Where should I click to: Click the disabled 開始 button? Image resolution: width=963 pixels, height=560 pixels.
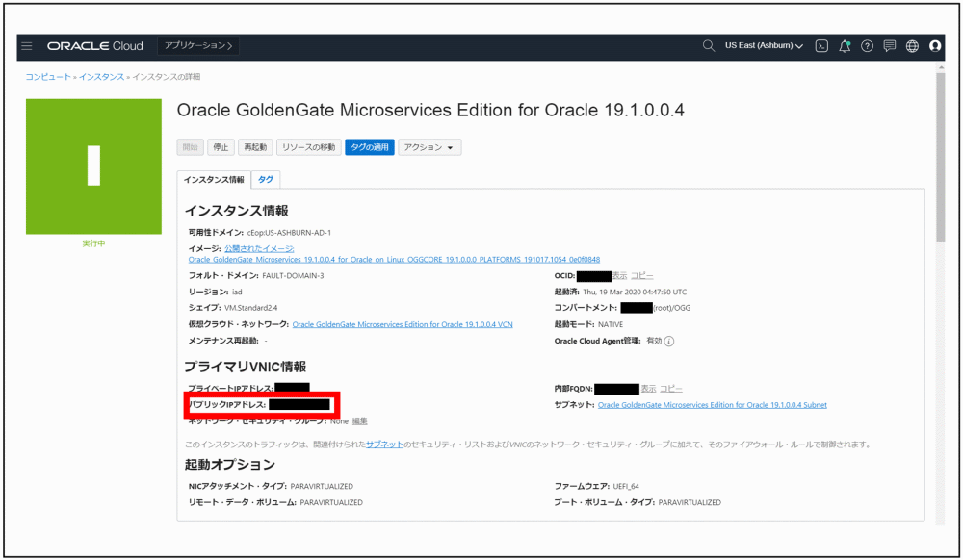point(191,147)
